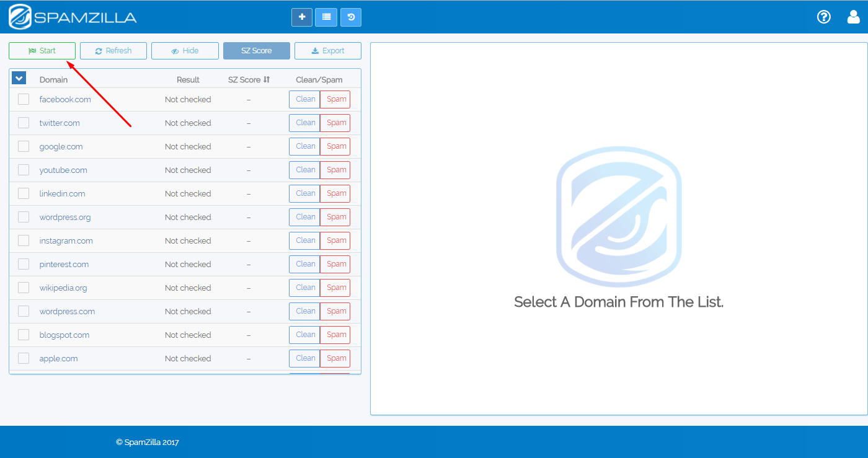Mark wordpress.com as Spam
868x458 pixels.
[x=335, y=311]
